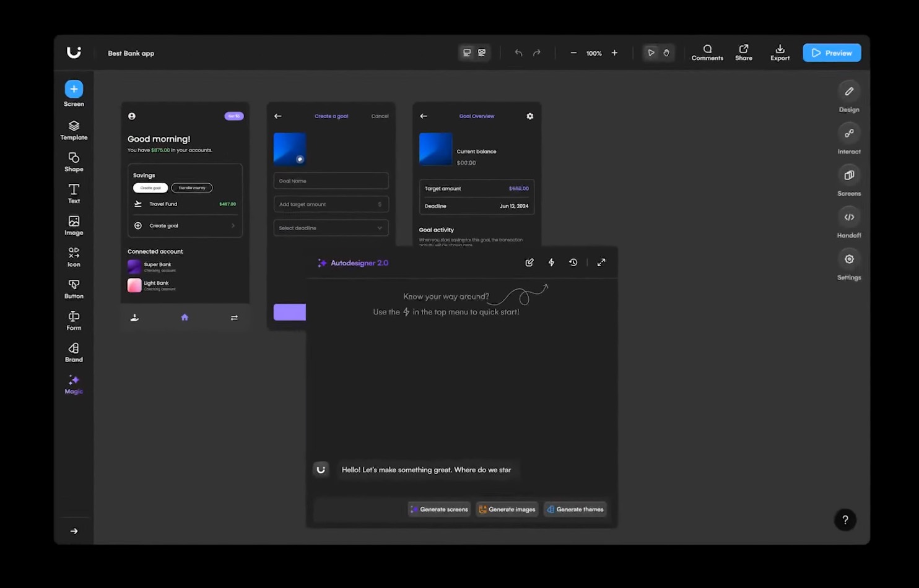Select the Form component tool
The image size is (919, 588).
(x=74, y=321)
